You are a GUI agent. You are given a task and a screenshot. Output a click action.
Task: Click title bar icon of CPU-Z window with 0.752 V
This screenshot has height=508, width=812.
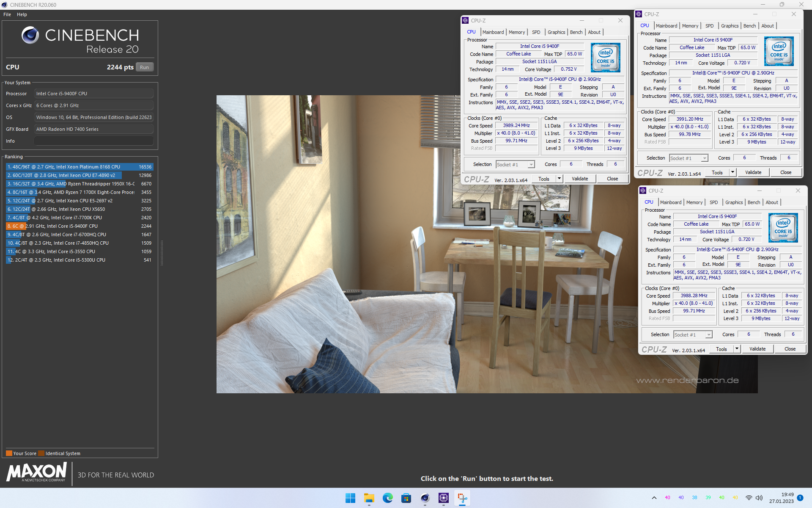pos(465,20)
